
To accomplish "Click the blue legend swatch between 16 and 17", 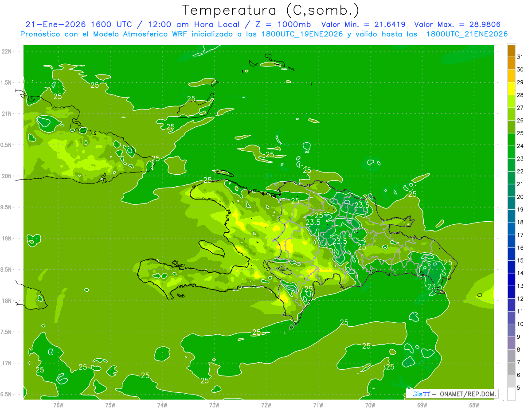I will 511,241.
